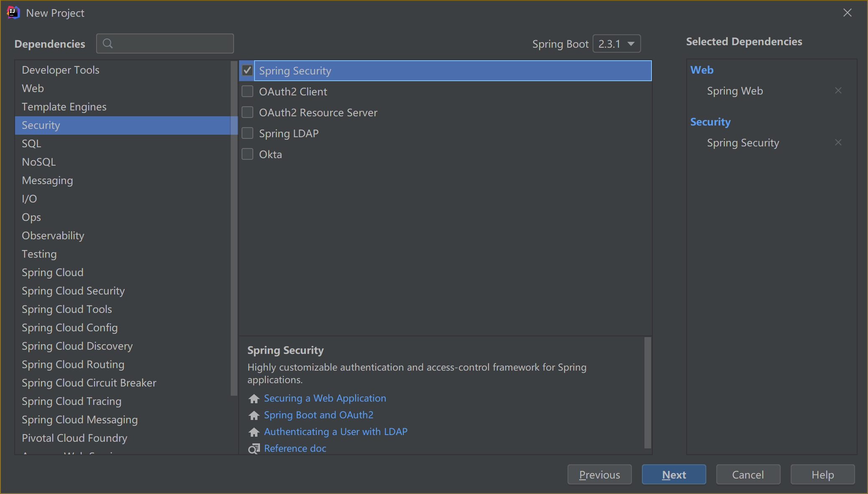This screenshot has width=868, height=494.
Task: Close the New Project dialog
Action: pyautogui.click(x=848, y=13)
